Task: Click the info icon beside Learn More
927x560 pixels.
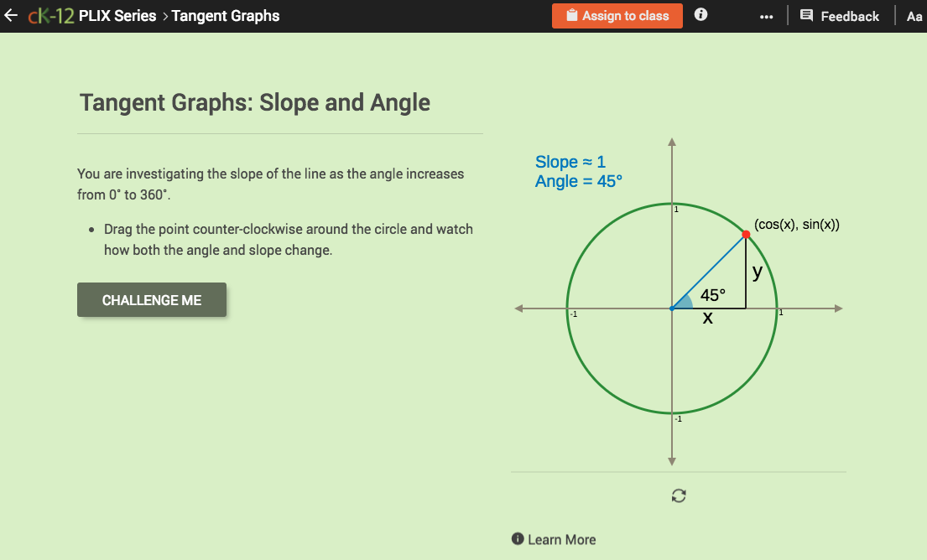Action: click(519, 539)
